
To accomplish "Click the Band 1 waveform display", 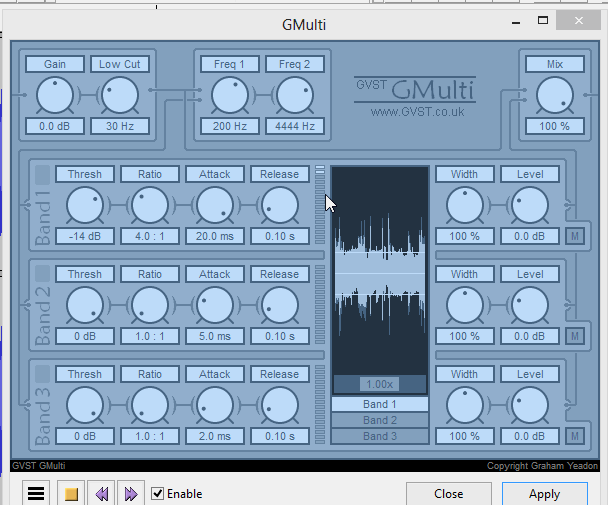I will click(380, 271).
